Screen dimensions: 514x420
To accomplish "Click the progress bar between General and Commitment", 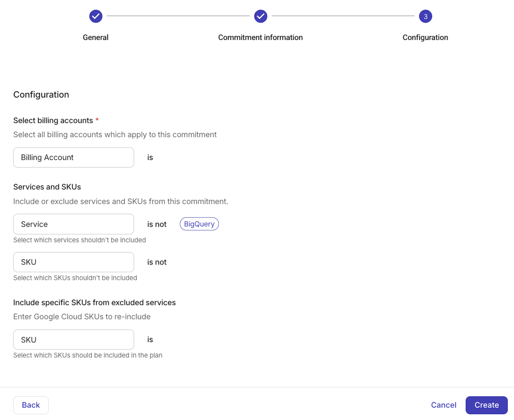I will point(178,16).
